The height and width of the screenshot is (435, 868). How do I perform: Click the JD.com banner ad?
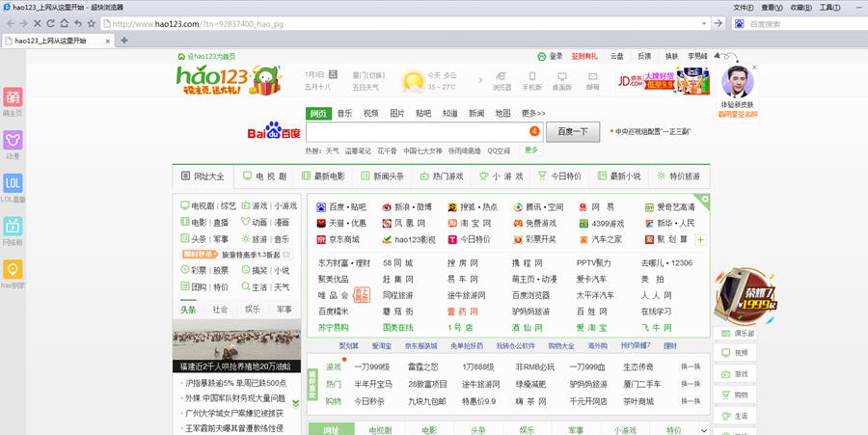(x=664, y=81)
